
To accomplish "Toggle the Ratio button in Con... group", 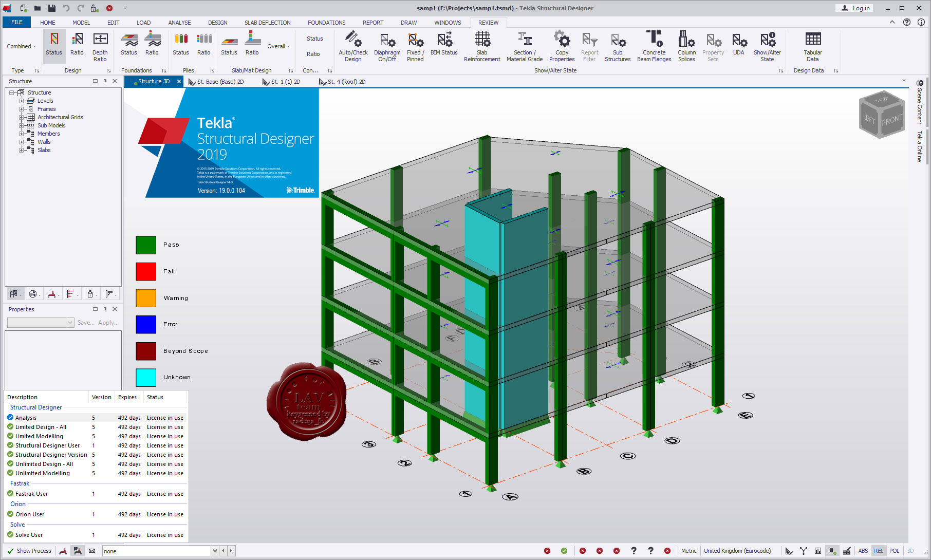I will [x=313, y=54].
